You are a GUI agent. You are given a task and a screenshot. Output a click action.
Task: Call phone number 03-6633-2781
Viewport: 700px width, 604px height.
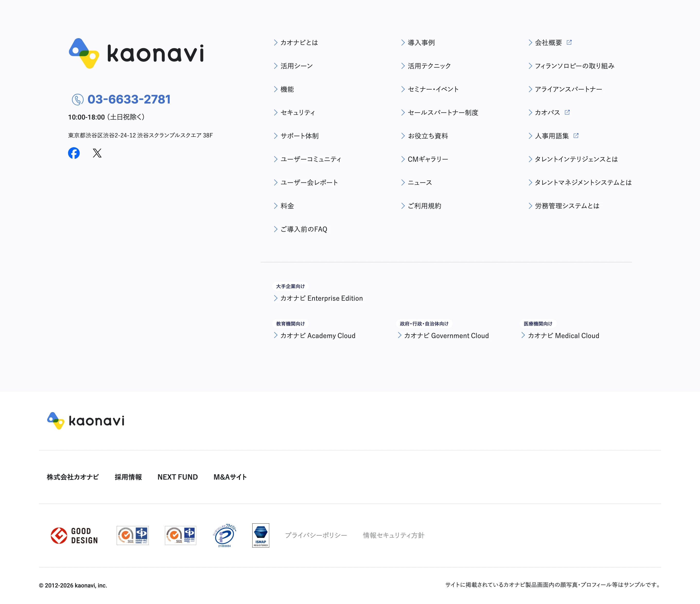click(129, 99)
